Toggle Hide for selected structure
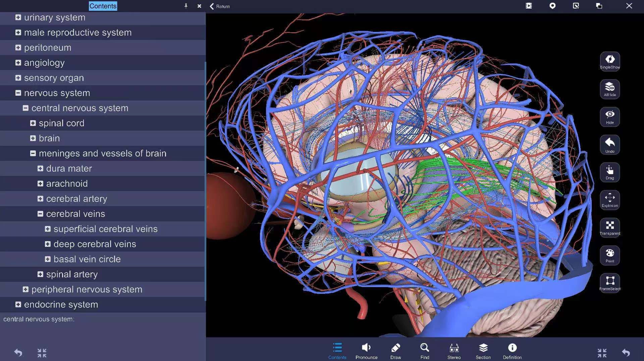This screenshot has width=644, height=361. [x=609, y=117]
